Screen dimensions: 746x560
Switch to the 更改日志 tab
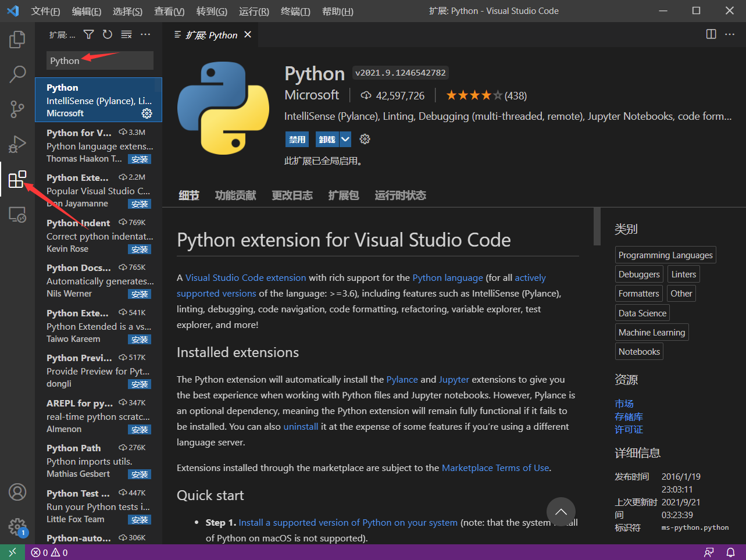point(292,195)
